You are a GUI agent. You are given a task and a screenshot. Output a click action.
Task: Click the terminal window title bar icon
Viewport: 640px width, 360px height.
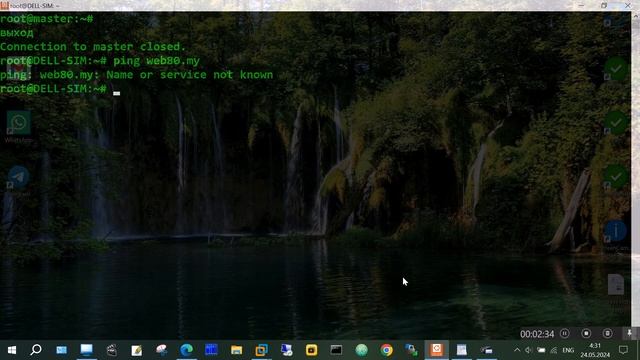pyautogui.click(x=4, y=5)
